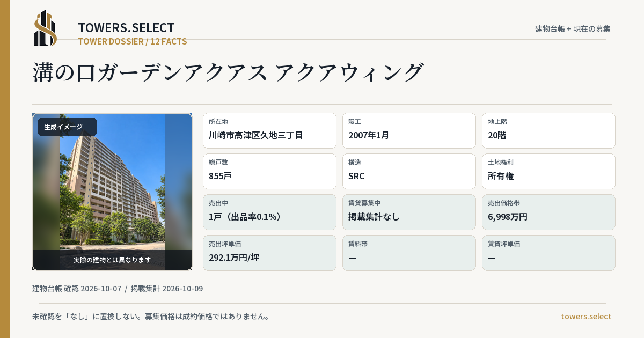Select the 地上階 card showing 20階
644x338 pixels.
pyautogui.click(x=548, y=130)
